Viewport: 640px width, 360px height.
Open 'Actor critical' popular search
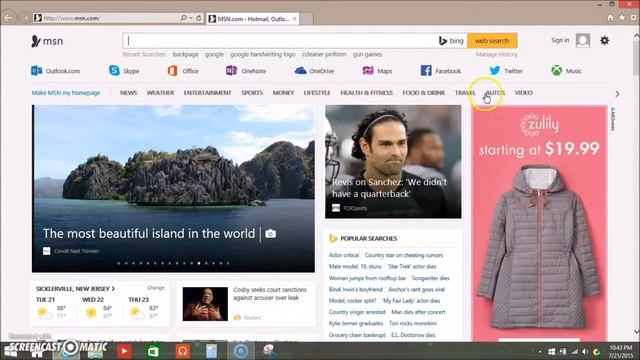click(x=344, y=255)
